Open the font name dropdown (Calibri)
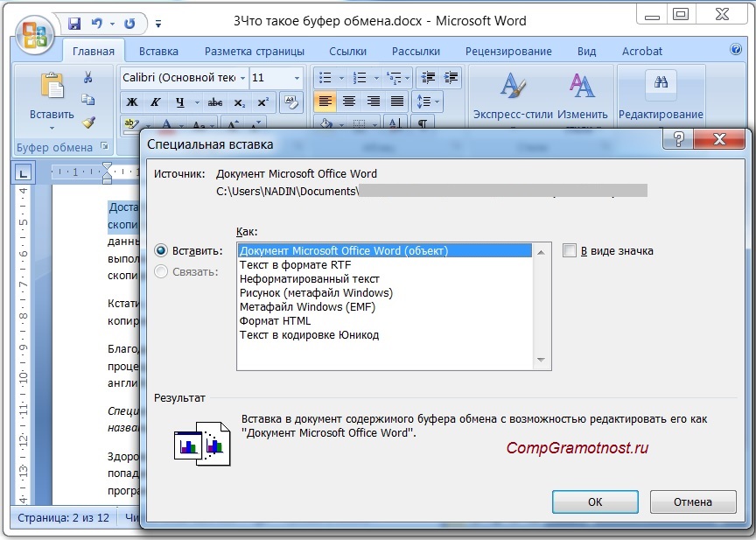This screenshot has width=756, height=540. 243,78
